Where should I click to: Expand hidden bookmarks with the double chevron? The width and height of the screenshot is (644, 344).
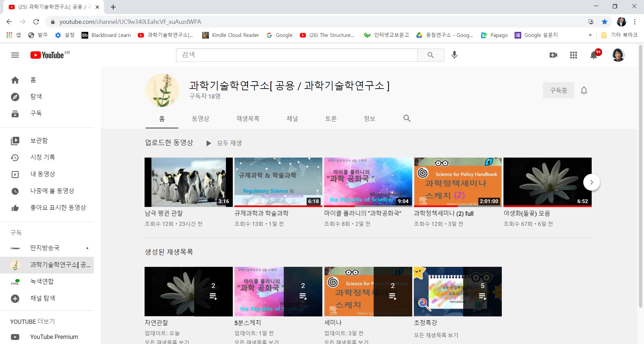(x=590, y=35)
